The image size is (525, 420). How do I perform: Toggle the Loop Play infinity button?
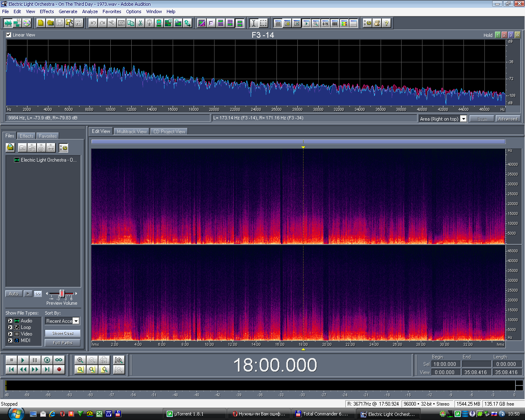[x=59, y=360]
